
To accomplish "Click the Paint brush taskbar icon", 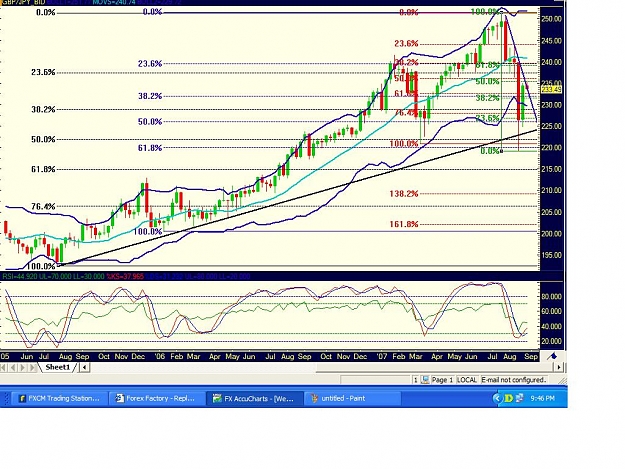I will 314,398.
